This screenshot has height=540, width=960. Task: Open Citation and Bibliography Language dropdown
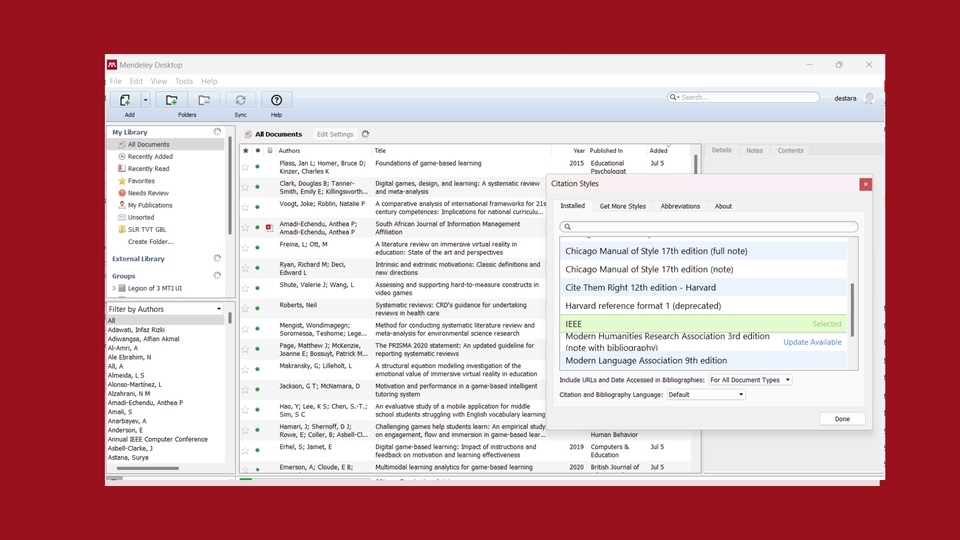click(x=706, y=395)
